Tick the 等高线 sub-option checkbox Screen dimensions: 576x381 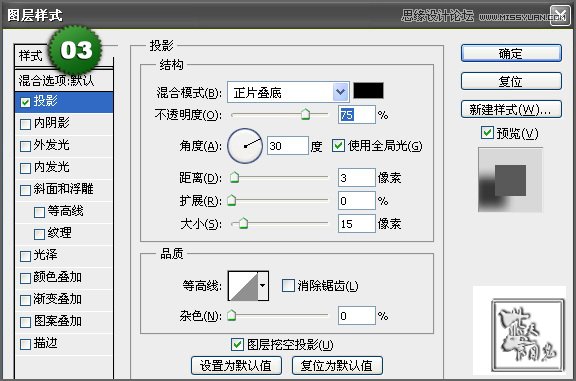[39, 212]
